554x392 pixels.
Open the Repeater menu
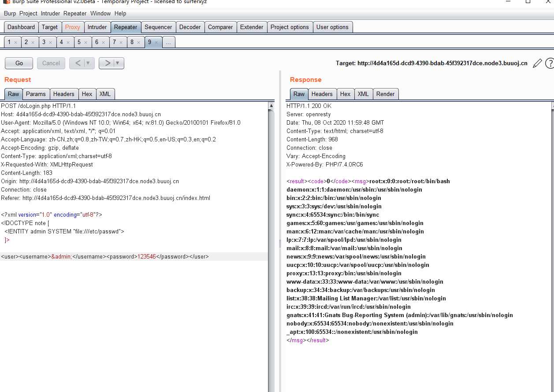click(x=75, y=14)
